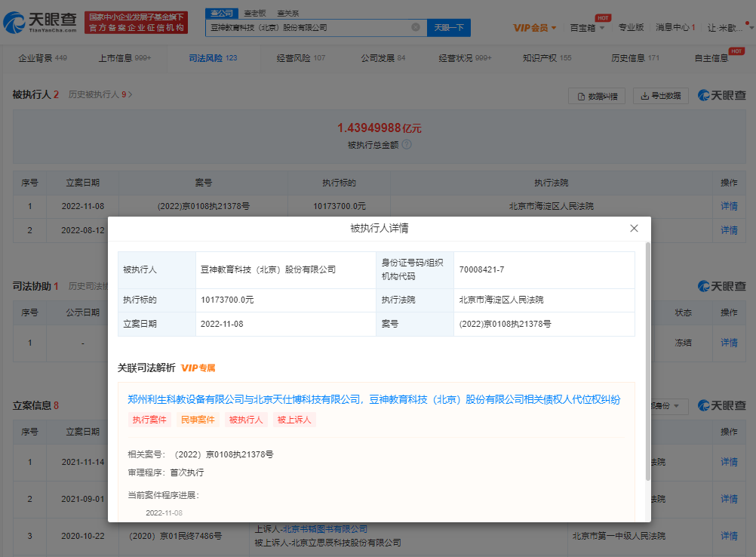Viewport: 756px width, 557px height.
Task: Click the HOT badge on 百宝箱
Action: pos(603,18)
